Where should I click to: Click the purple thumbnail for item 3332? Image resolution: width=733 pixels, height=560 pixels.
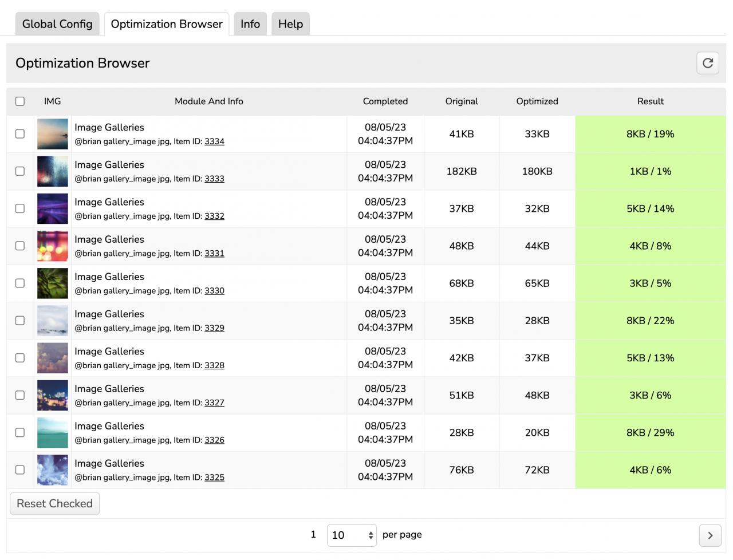coord(53,209)
